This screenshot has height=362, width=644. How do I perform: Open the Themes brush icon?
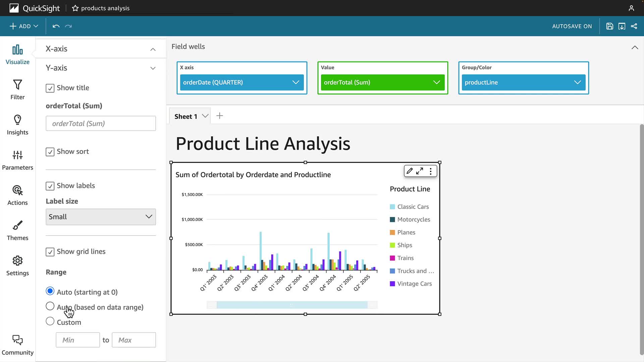tap(17, 226)
